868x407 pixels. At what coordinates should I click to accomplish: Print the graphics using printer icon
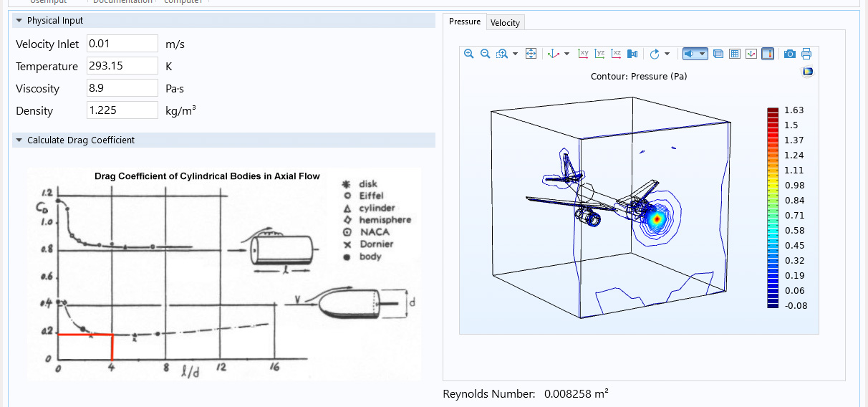click(x=806, y=54)
